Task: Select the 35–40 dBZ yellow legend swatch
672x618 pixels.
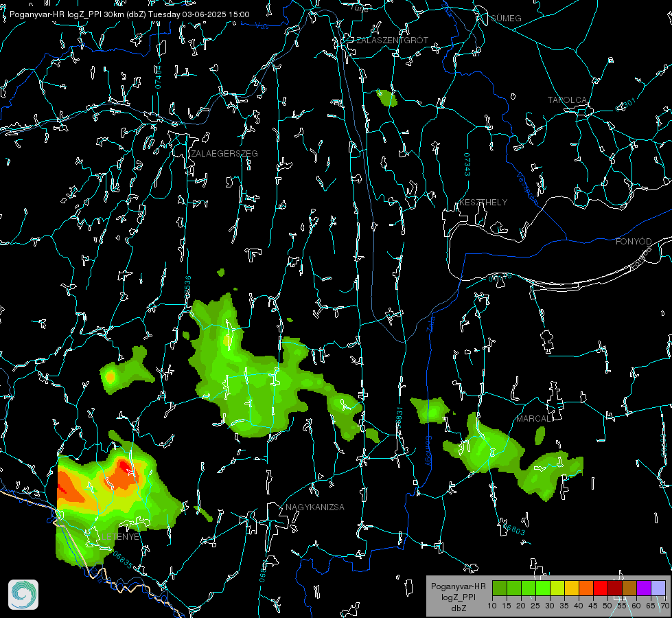Action: point(572,588)
